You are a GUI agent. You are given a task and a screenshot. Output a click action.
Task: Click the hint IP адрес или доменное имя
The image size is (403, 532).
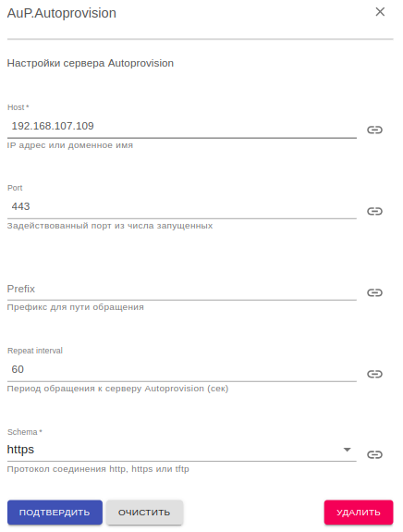point(70,145)
